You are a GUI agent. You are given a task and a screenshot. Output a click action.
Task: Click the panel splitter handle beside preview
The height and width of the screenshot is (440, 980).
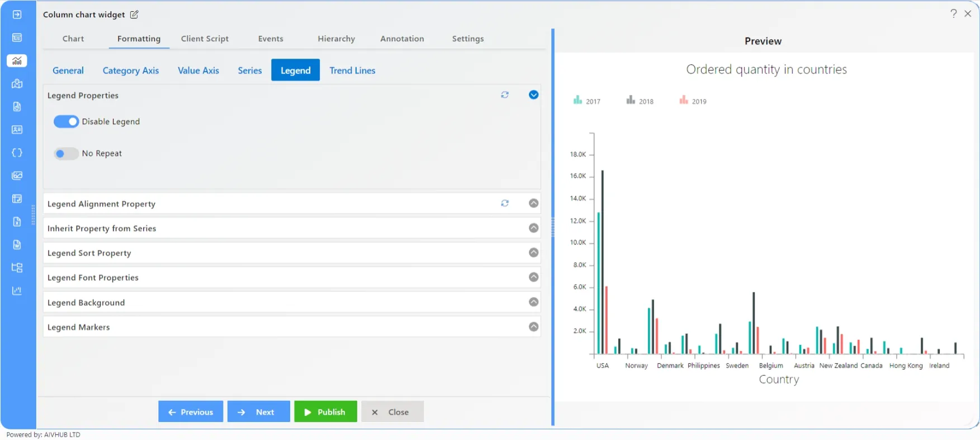pyautogui.click(x=553, y=228)
